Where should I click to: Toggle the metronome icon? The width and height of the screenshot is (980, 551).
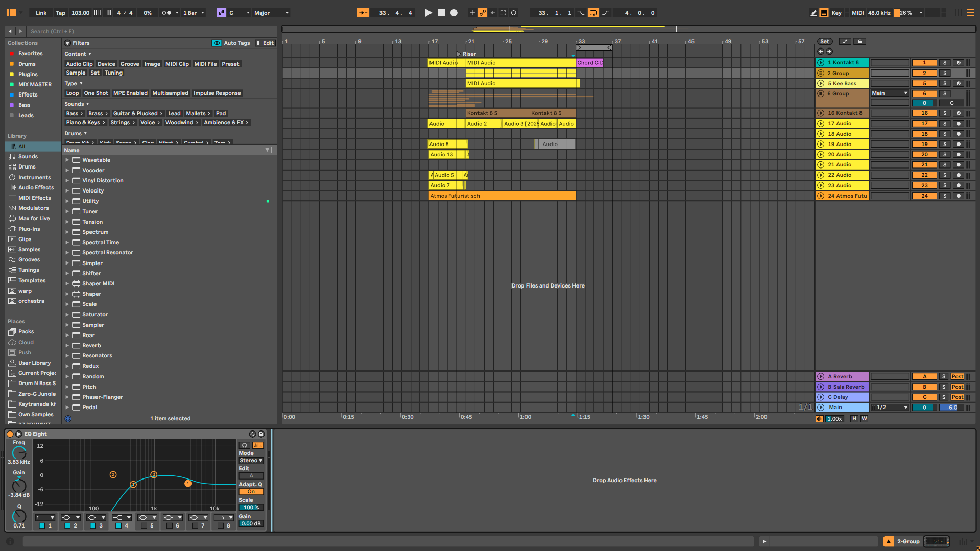[x=166, y=13]
